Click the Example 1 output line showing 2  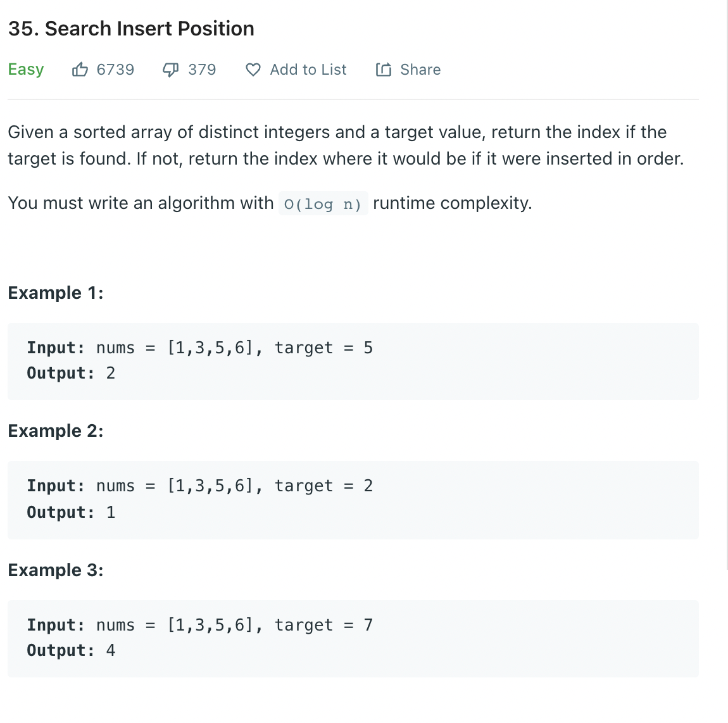coord(71,373)
